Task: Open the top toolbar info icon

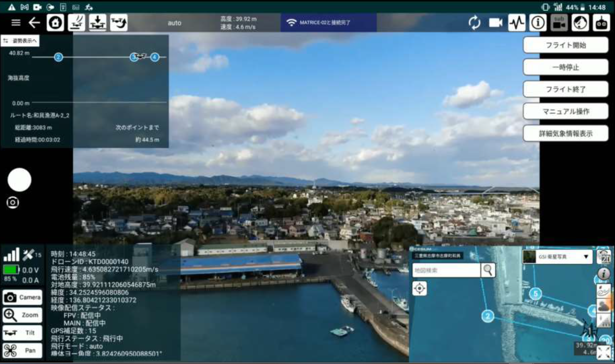Action: (538, 22)
